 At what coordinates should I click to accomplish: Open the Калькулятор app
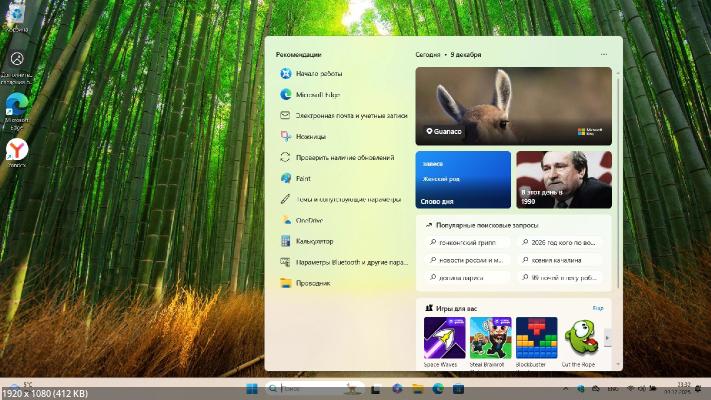coord(314,241)
